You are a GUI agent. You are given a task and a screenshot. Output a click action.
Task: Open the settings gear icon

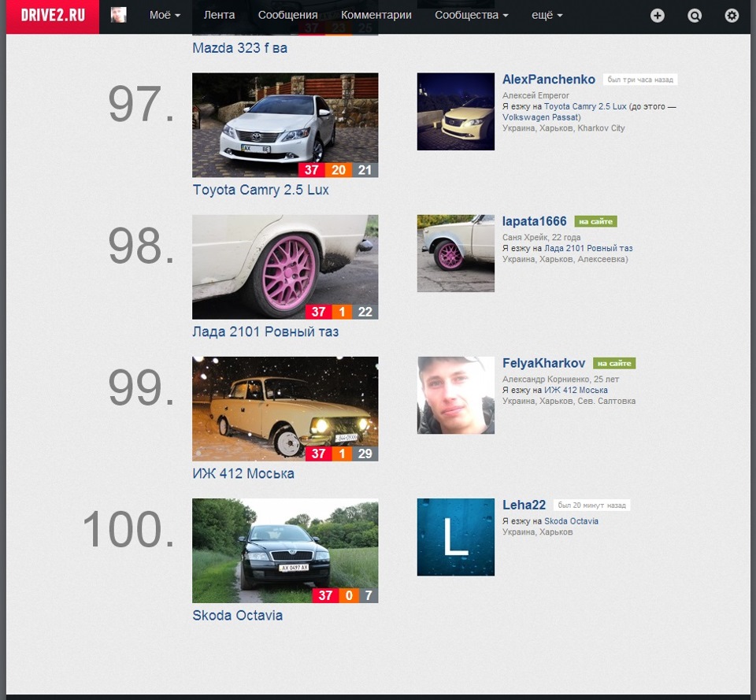pos(732,16)
